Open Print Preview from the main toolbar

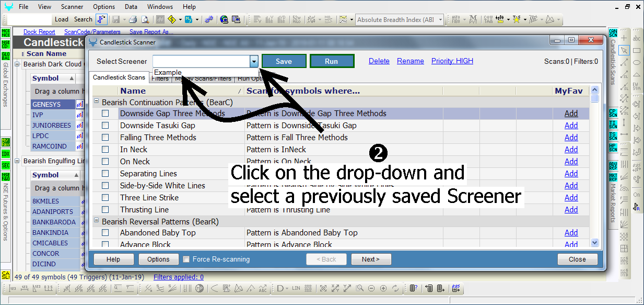145,19
